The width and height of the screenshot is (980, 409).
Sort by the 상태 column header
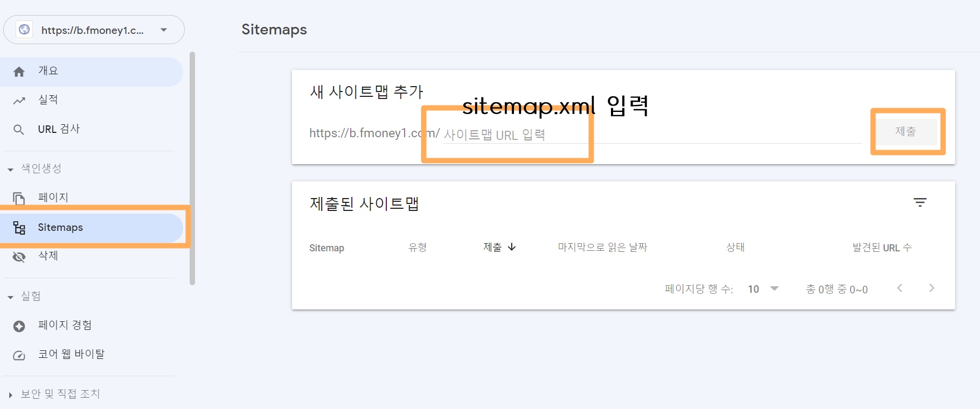point(735,248)
